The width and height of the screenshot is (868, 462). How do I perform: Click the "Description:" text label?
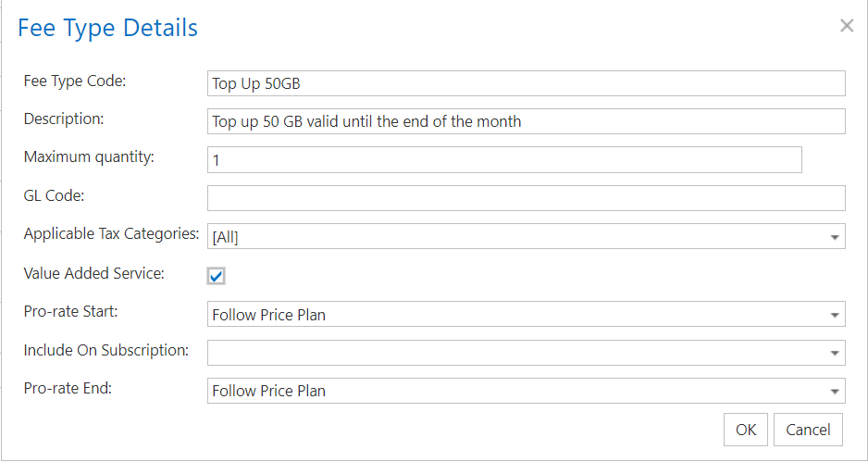click(x=64, y=119)
